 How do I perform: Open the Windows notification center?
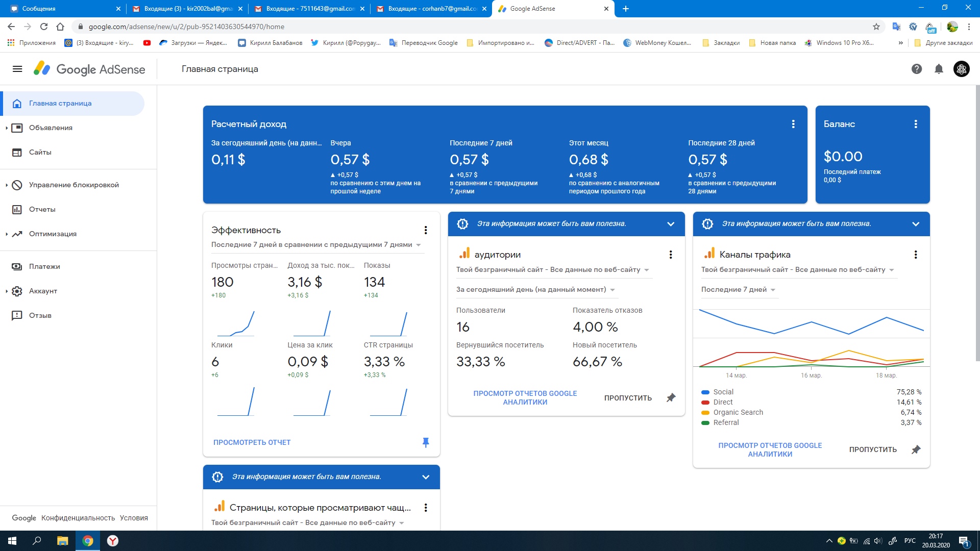pyautogui.click(x=964, y=541)
